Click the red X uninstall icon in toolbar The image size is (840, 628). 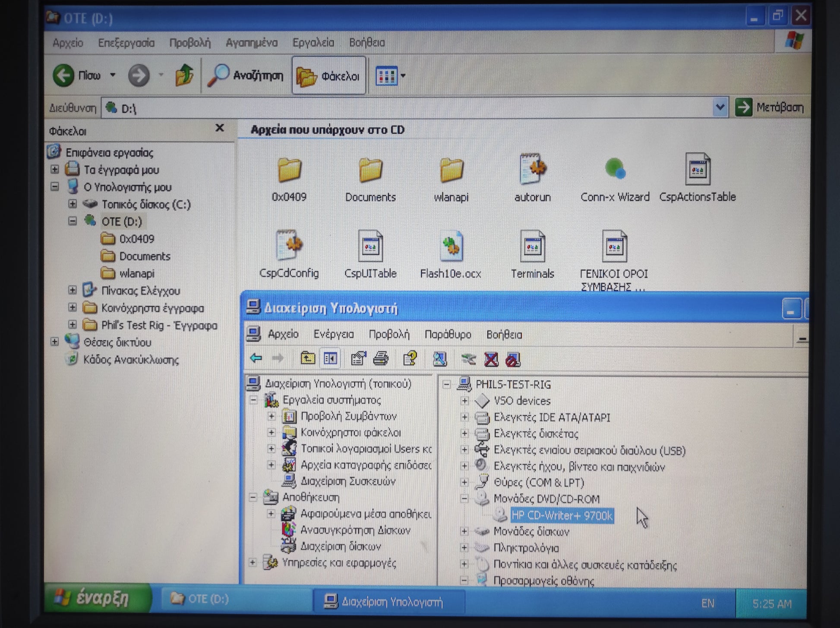click(x=491, y=359)
